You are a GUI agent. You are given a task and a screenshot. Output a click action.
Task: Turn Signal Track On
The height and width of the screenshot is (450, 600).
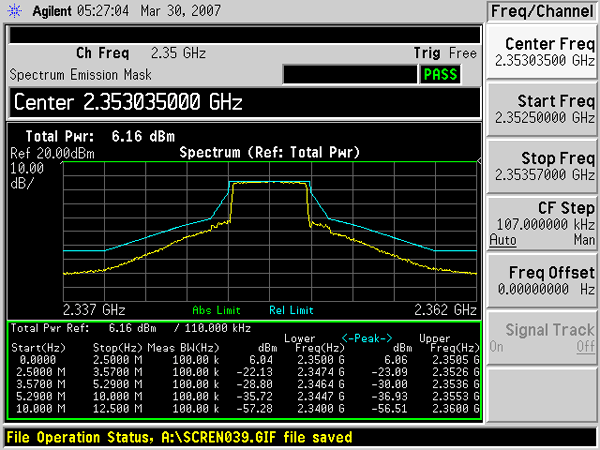pyautogui.click(x=497, y=346)
